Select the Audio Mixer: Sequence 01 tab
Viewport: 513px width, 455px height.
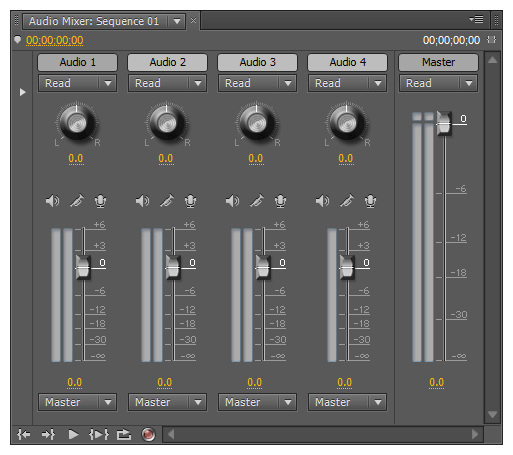94,21
